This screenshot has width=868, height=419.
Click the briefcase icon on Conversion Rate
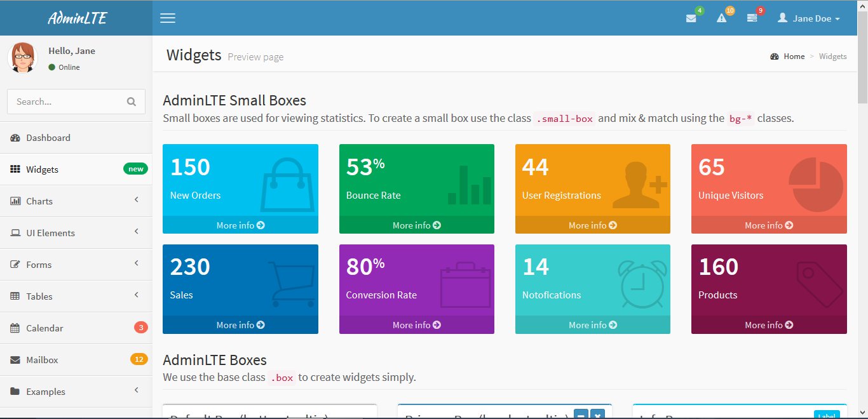[x=466, y=284]
